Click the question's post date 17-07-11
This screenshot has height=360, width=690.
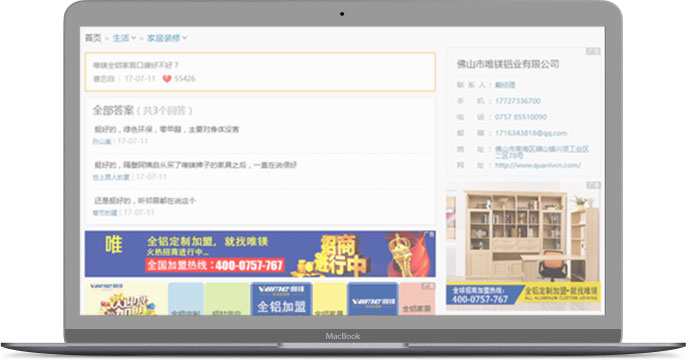(x=140, y=79)
